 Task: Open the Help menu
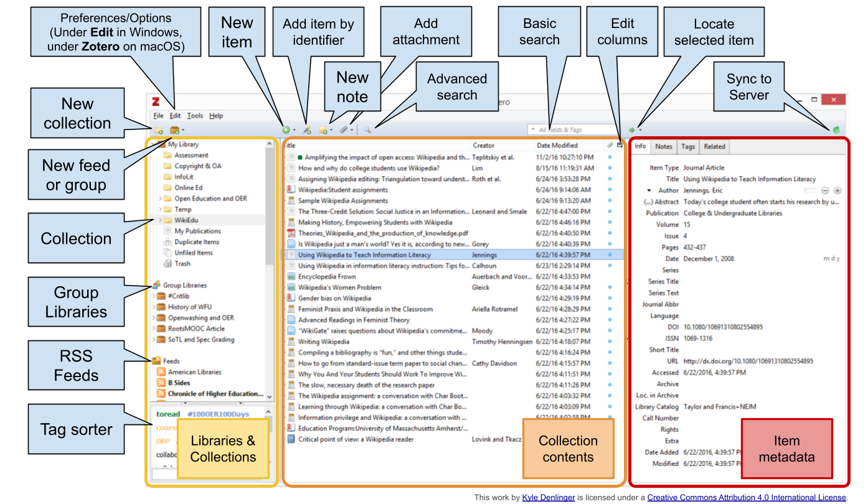(216, 116)
